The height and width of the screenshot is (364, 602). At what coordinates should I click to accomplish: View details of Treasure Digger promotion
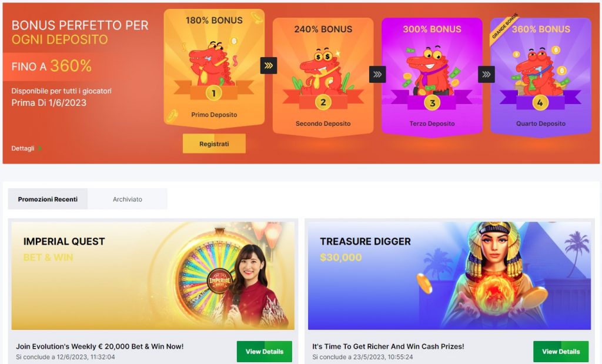coord(560,351)
